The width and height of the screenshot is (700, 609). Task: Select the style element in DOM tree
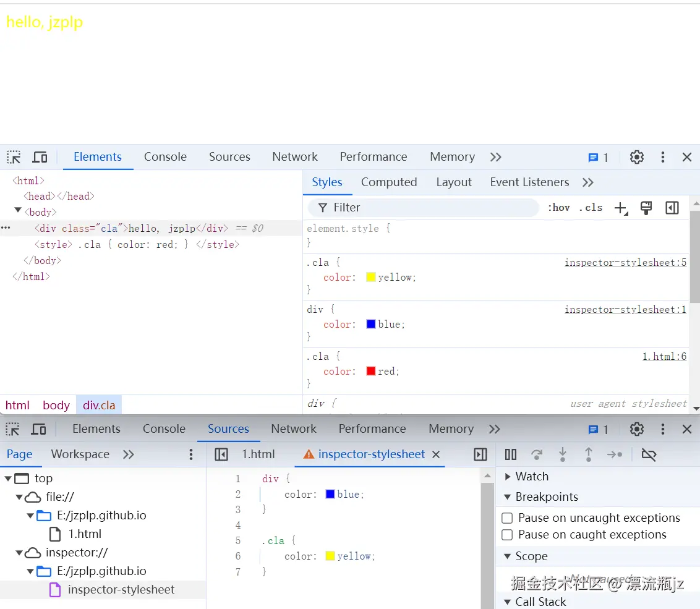coord(137,245)
